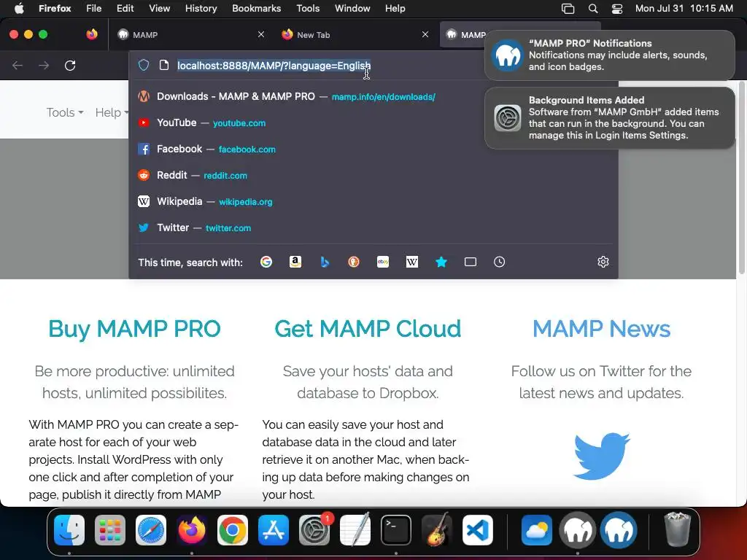Image resolution: width=747 pixels, height=560 pixels.
Task: Open Terminal from the Dock
Action: pyautogui.click(x=396, y=530)
